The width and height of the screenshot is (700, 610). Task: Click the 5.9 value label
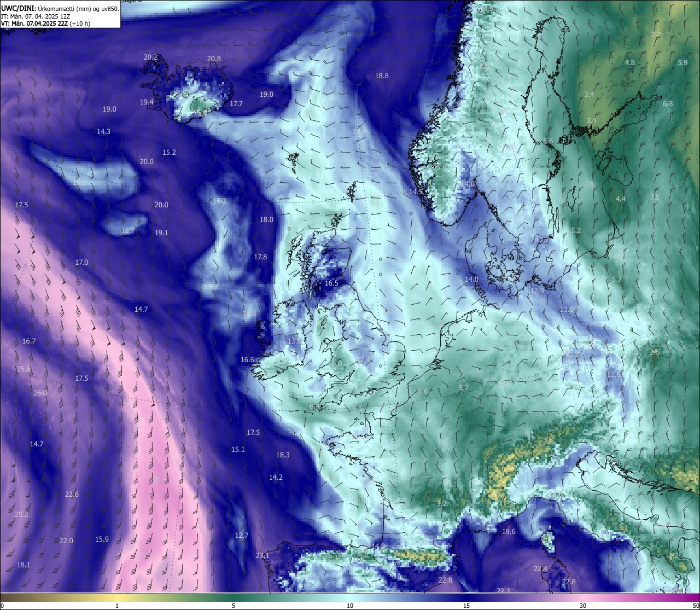pos(682,63)
